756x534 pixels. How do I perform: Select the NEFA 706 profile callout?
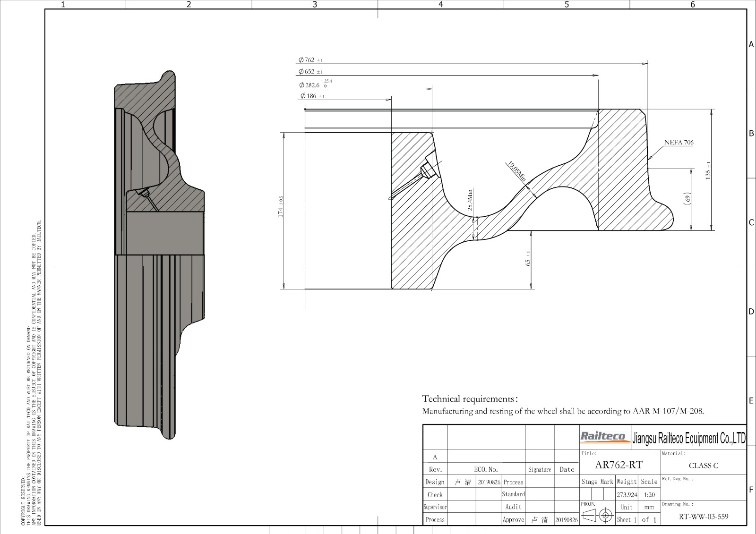pyautogui.click(x=679, y=142)
